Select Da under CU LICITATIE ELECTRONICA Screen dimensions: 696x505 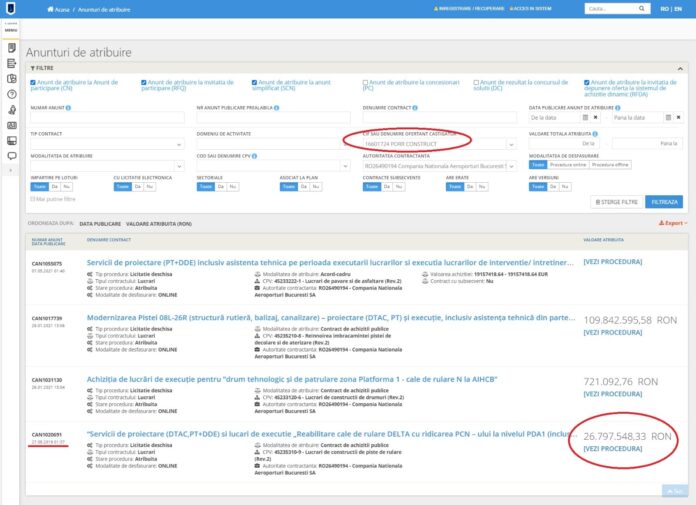click(136, 187)
